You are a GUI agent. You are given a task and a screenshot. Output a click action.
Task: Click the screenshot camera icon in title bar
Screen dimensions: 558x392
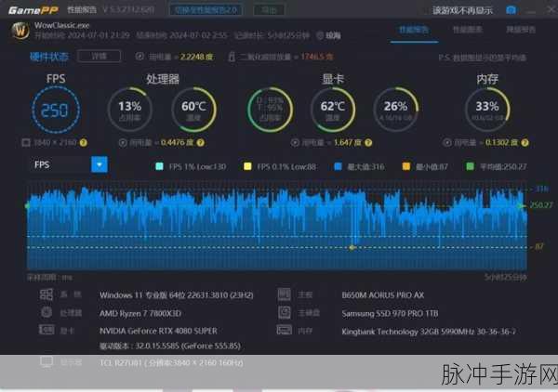pos(511,10)
